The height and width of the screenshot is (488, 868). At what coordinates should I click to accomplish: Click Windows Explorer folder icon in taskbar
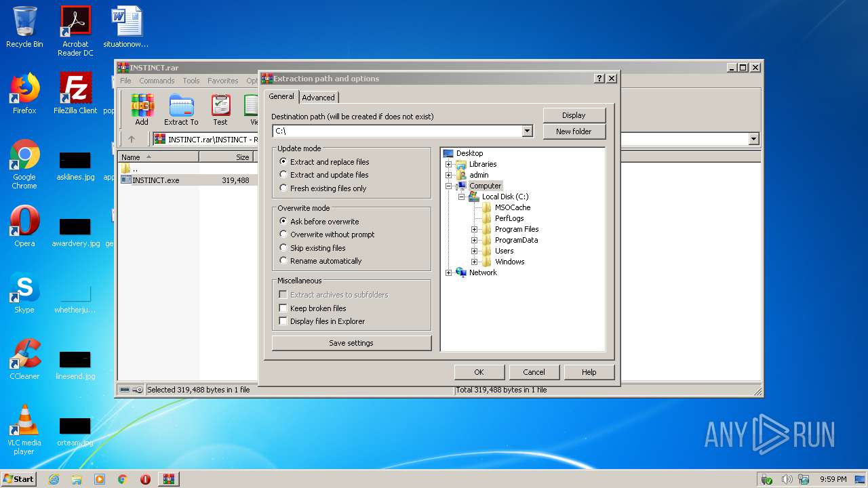point(77,479)
